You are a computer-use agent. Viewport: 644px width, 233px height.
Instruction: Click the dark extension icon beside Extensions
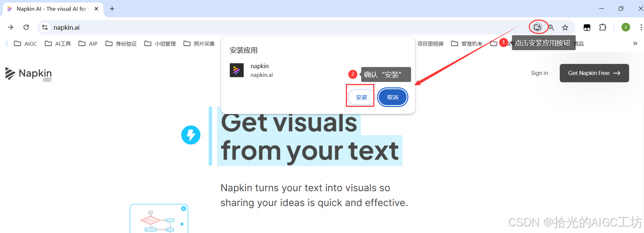(x=587, y=27)
